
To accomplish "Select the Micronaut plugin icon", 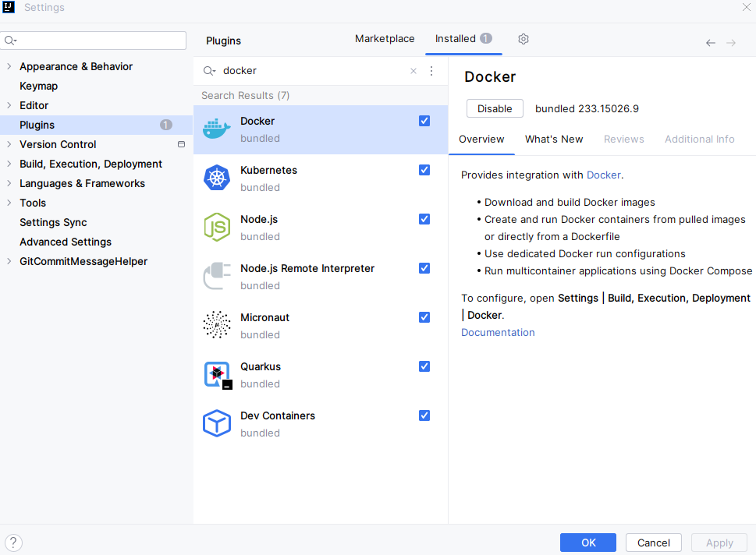I will click(217, 325).
